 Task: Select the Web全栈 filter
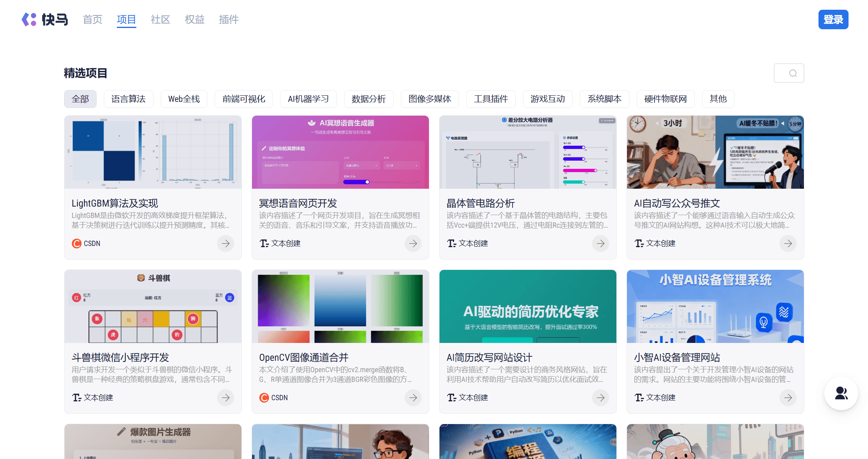[x=184, y=99]
